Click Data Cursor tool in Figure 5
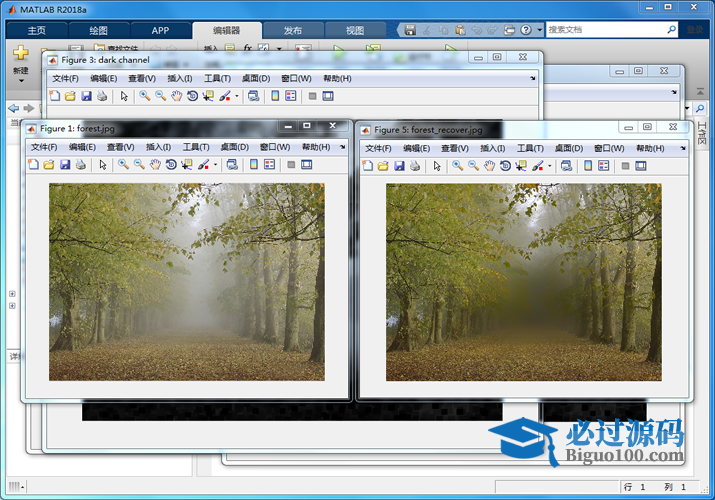 tap(521, 166)
